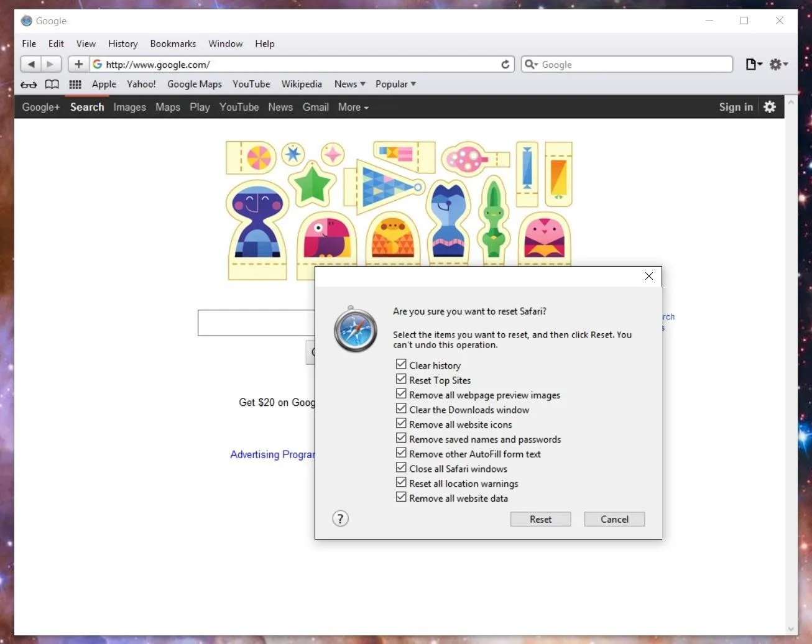Viewport: 812px width, 644px height.
Task: Click the page scrollbar down arrow
Action: click(791, 628)
